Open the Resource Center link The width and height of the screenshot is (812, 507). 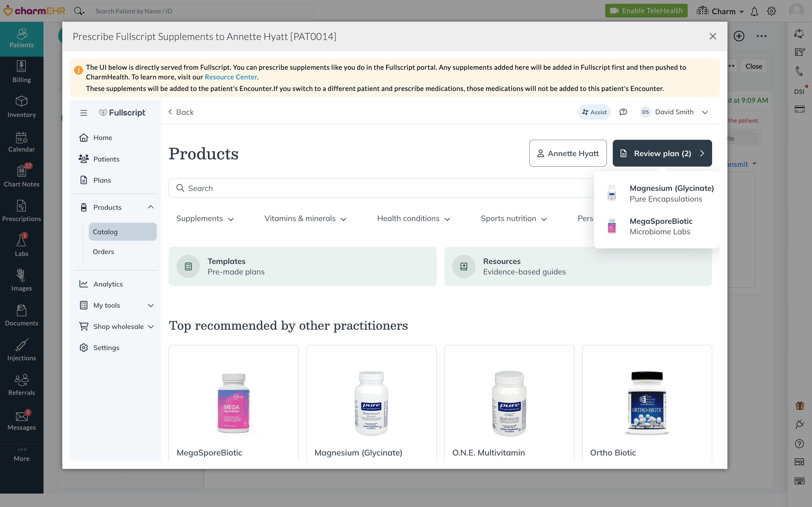coord(230,77)
